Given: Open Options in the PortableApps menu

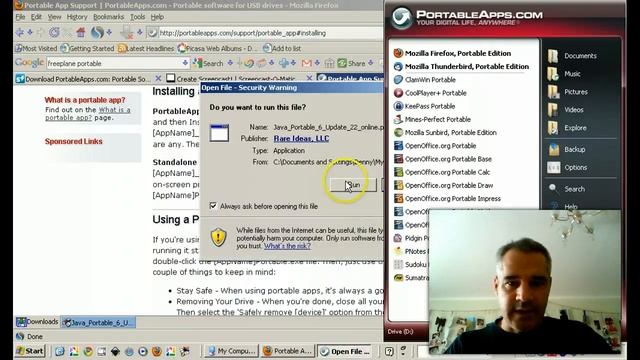Looking at the screenshot, I should pyautogui.click(x=567, y=167).
